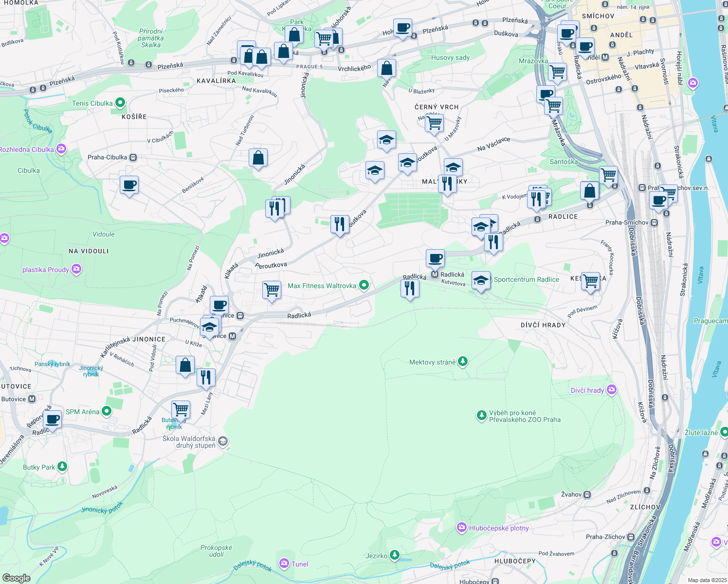This screenshot has height=584, width=728.
Task: Click the purple marker at Dívčí hrady
Action: [611, 390]
